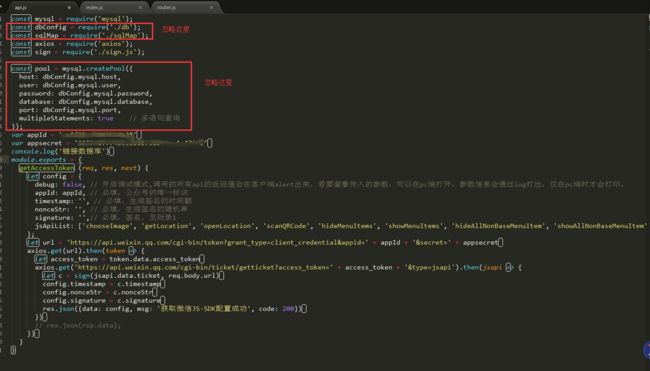Close the api.js tab
Screen dimensions: 650x371
pos(69,7)
